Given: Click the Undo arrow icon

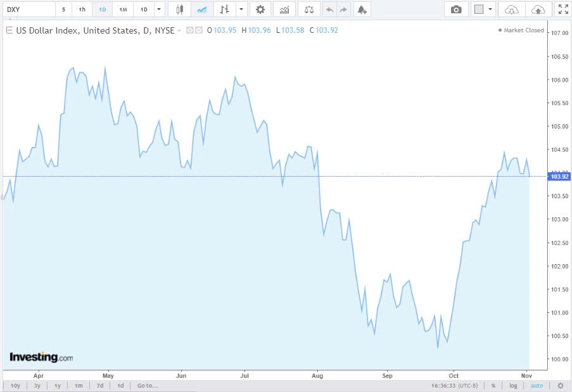Looking at the screenshot, I should point(329,9).
